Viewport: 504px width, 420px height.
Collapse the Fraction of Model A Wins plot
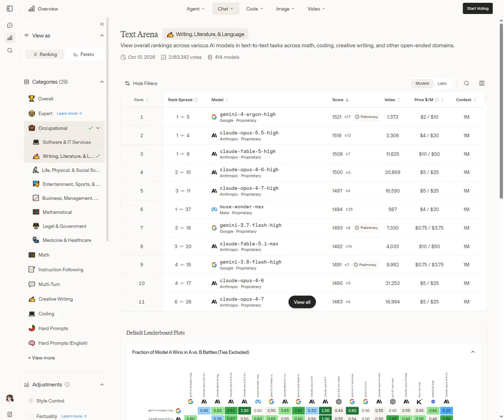coord(473,352)
